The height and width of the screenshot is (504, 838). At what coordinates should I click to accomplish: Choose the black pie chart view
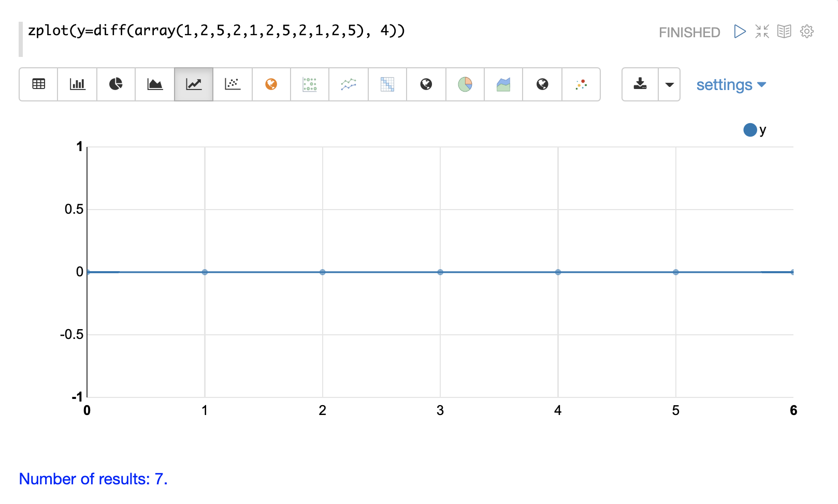116,84
